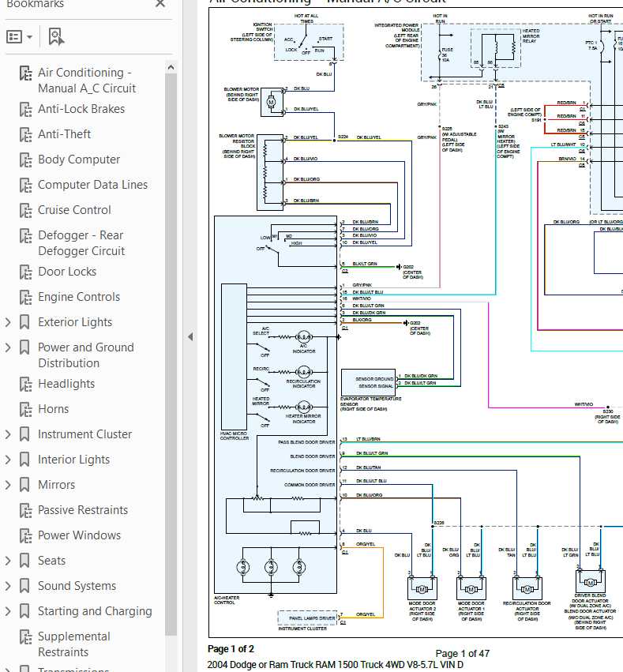Viewport: 623px width, 672px height.
Task: Open the Body Computer bookmark
Action: point(79,160)
